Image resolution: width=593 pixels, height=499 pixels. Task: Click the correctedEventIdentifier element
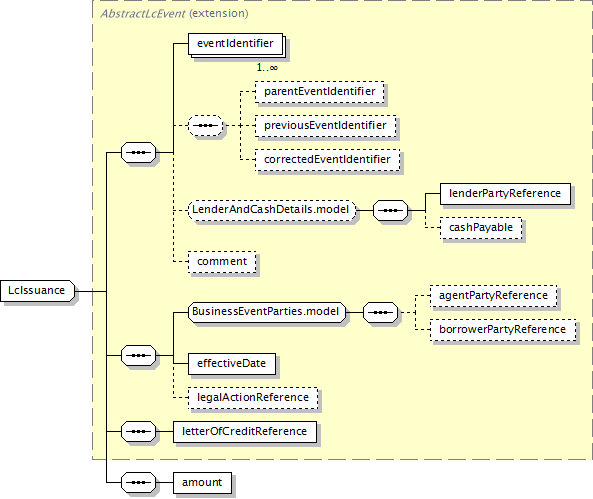click(x=327, y=160)
